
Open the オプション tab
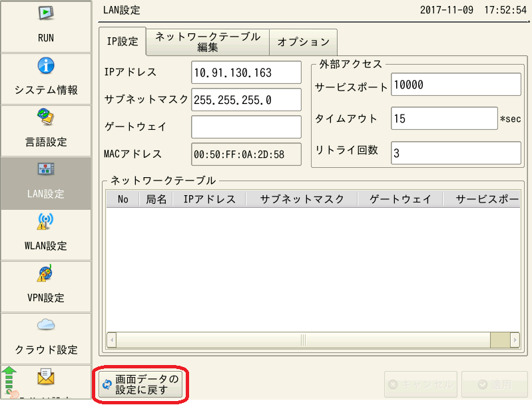tap(303, 42)
